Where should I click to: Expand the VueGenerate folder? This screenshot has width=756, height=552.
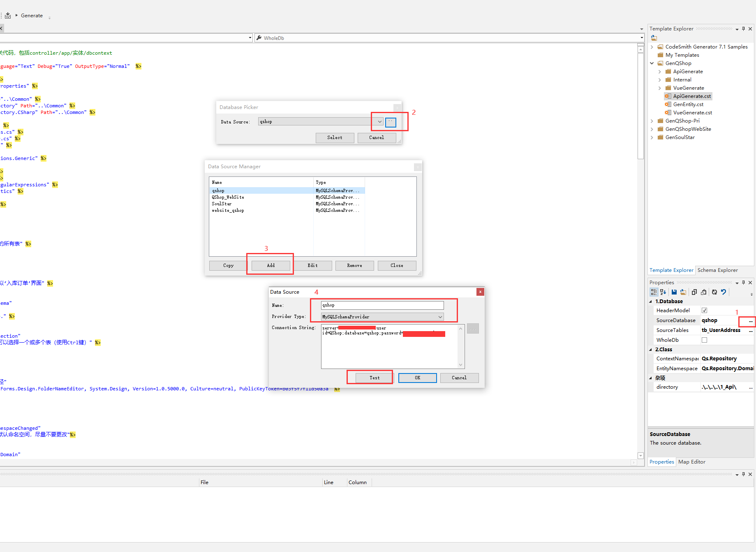pos(660,88)
